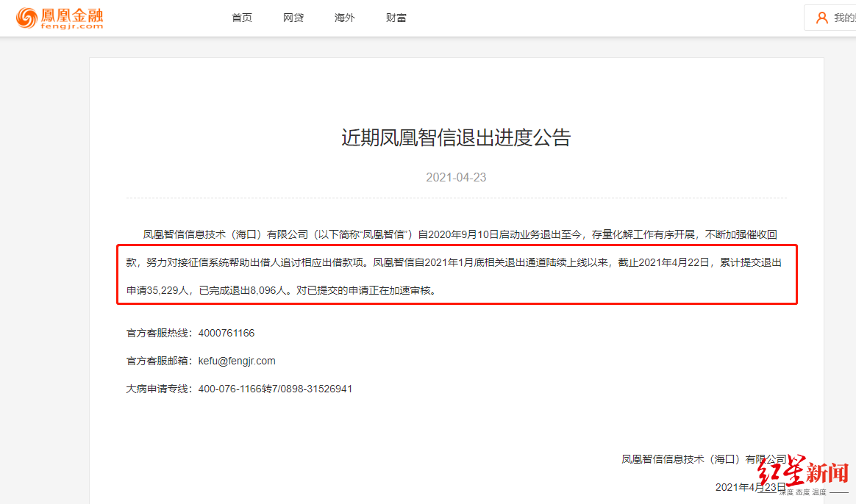
Task: Select the orange person avatar icon
Action: (821, 17)
